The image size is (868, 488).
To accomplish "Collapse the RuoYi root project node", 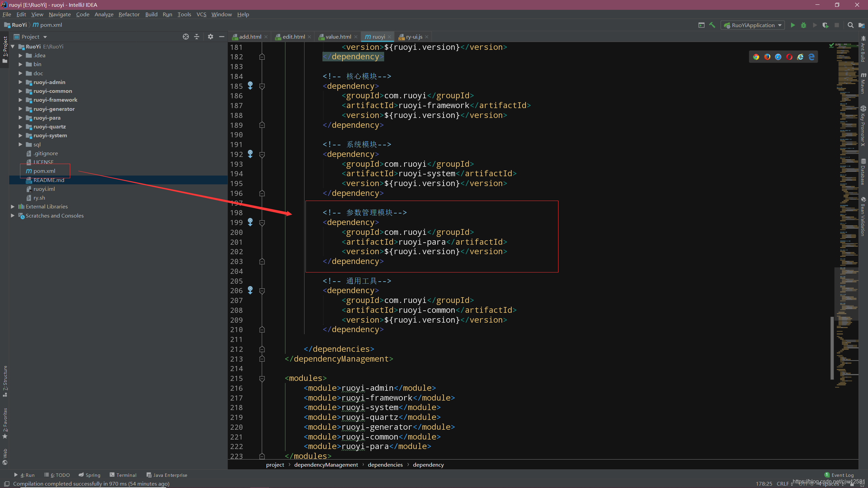I will [13, 46].
